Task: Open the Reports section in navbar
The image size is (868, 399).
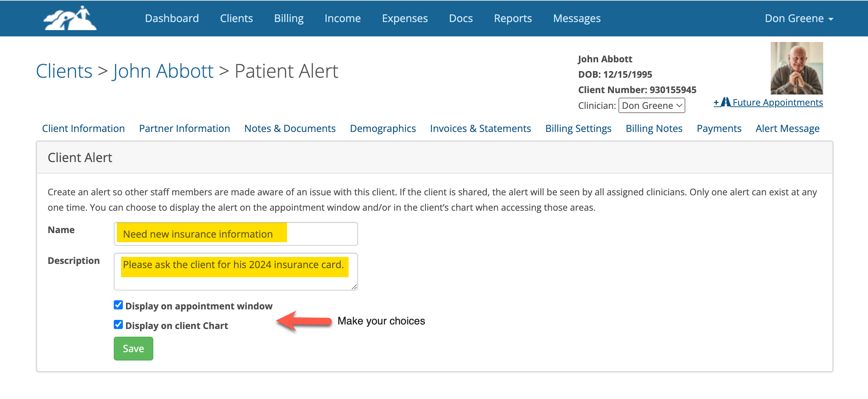Action: pyautogui.click(x=513, y=18)
